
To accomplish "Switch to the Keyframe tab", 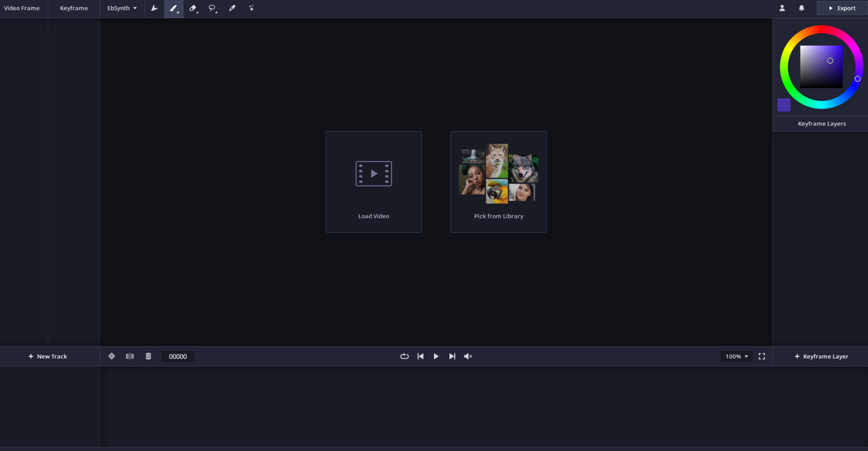I will click(74, 8).
